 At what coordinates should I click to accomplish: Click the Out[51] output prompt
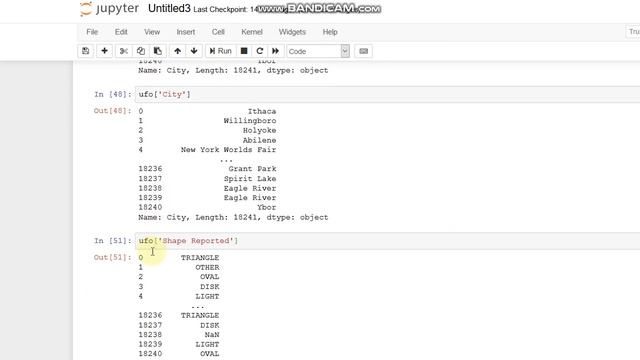(x=113, y=258)
